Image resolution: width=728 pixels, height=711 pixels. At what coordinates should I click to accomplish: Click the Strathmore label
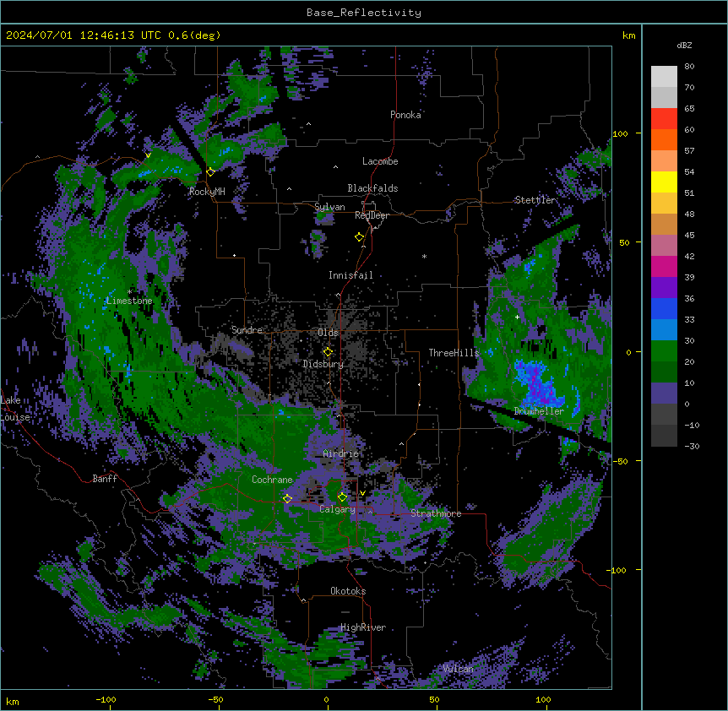[436, 513]
